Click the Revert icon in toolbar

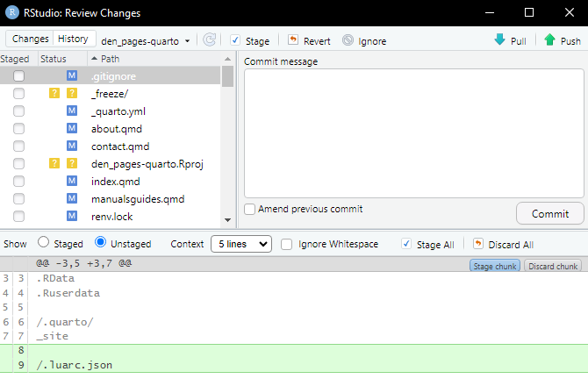click(293, 40)
